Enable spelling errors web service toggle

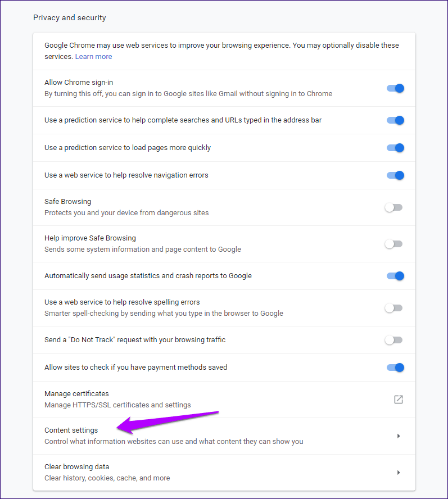tap(394, 308)
